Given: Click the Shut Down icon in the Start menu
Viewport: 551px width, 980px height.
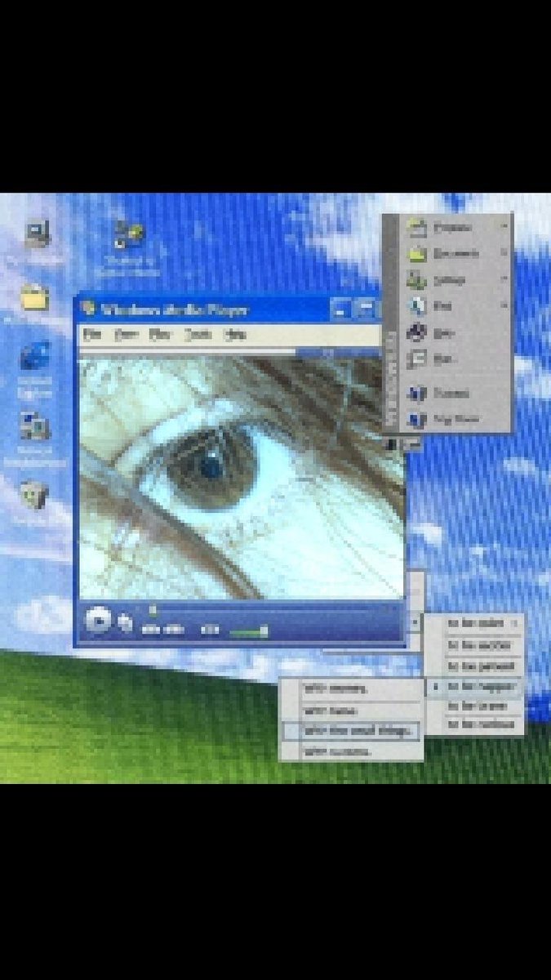Looking at the screenshot, I should [x=417, y=420].
